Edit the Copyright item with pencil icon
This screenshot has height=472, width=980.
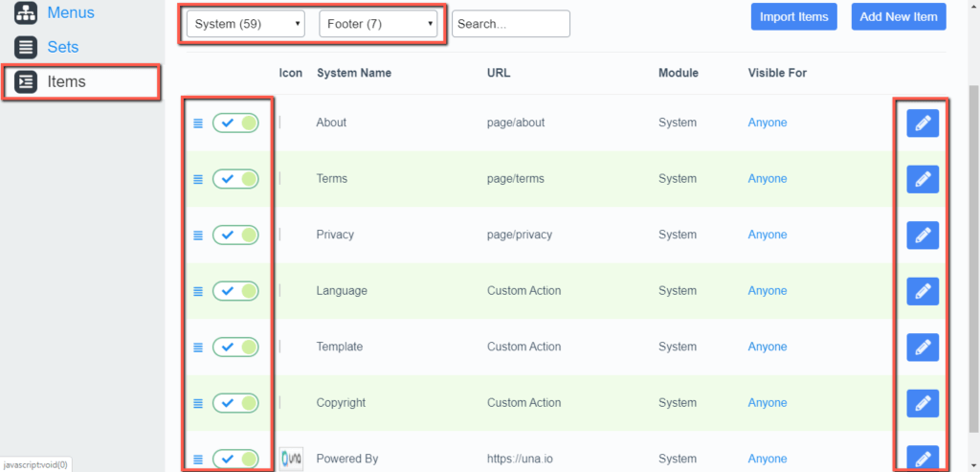(923, 403)
